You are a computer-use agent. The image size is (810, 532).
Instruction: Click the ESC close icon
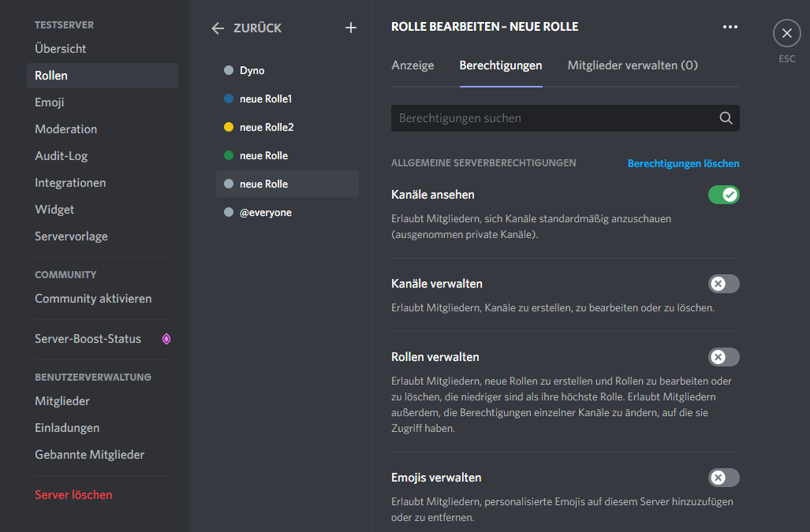click(x=786, y=32)
